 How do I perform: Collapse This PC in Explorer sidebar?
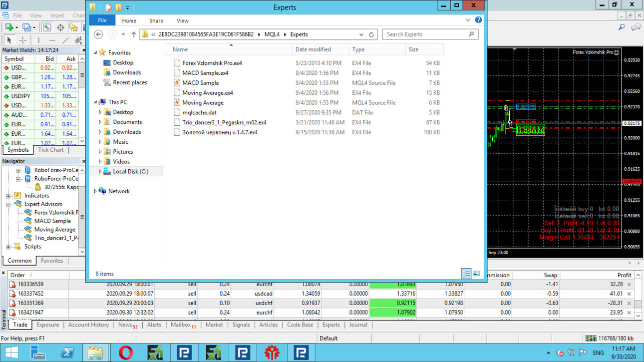click(95, 102)
